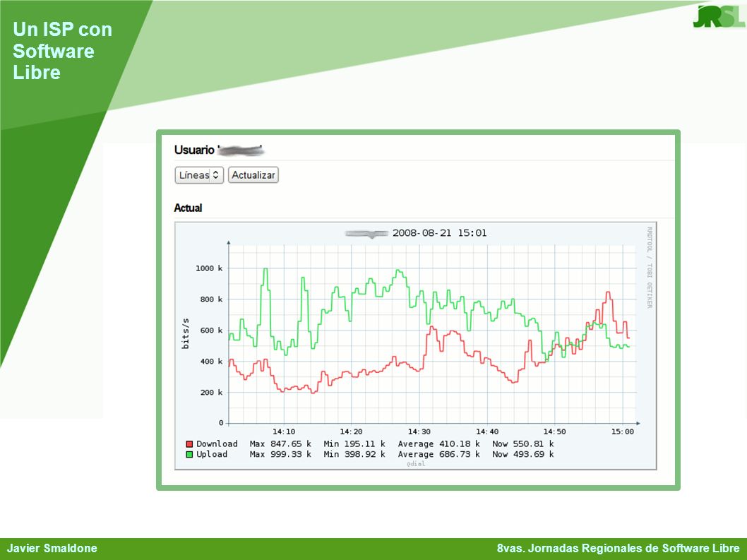Open the Líneas graph type dropdown
Screen dimensions: 747x560
coord(199,175)
